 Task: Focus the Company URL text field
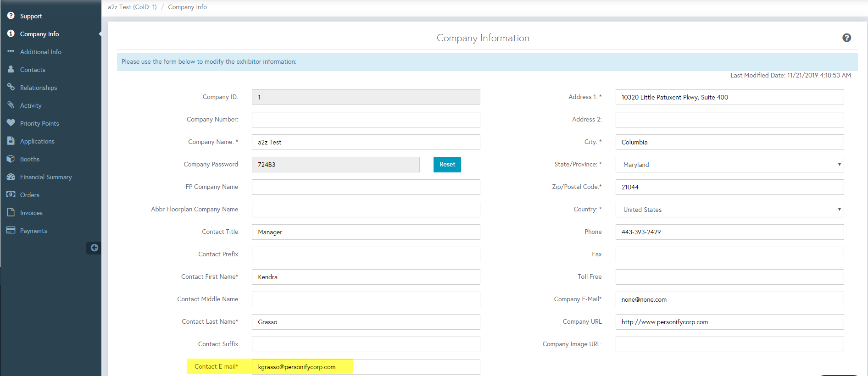tap(729, 322)
